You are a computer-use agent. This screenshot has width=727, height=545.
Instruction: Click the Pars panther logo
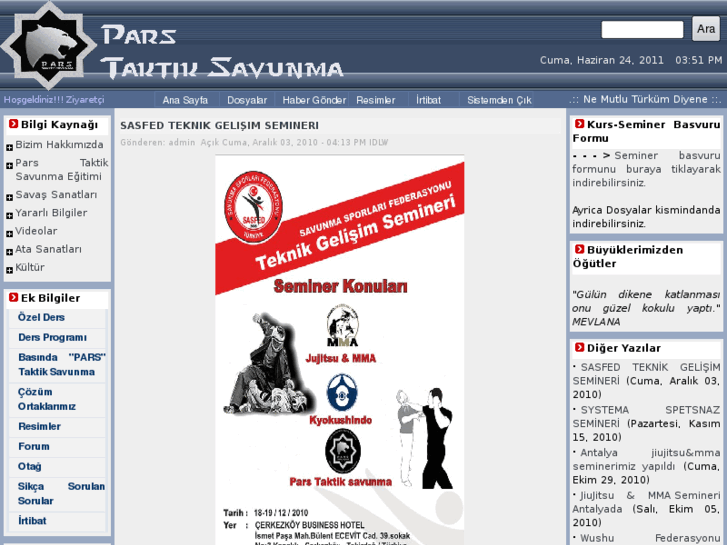49,46
